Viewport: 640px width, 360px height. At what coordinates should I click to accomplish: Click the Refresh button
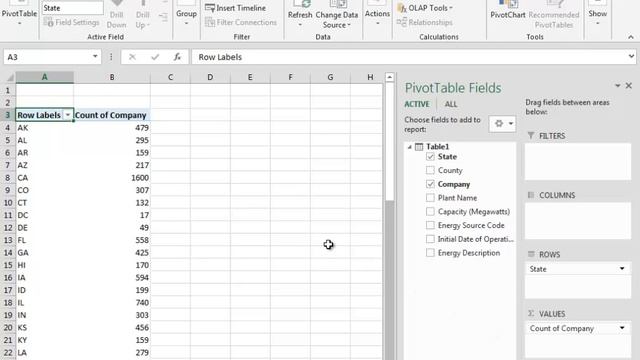point(300,15)
